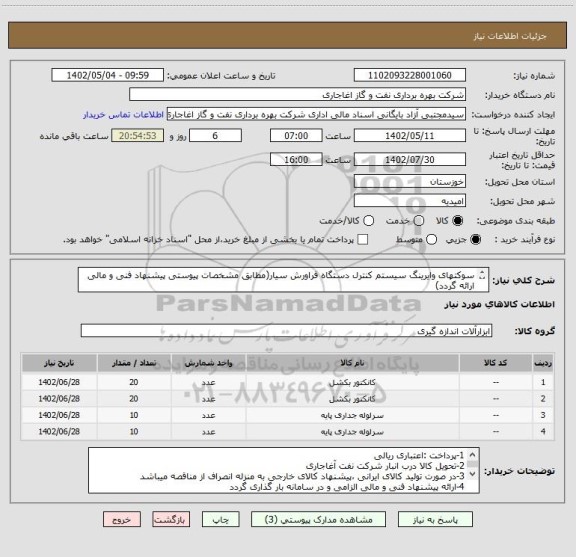Click note line 4-ارائه پیشنهاد فنی و مالی
Viewport: 576px width, 557px height.
click(x=347, y=487)
